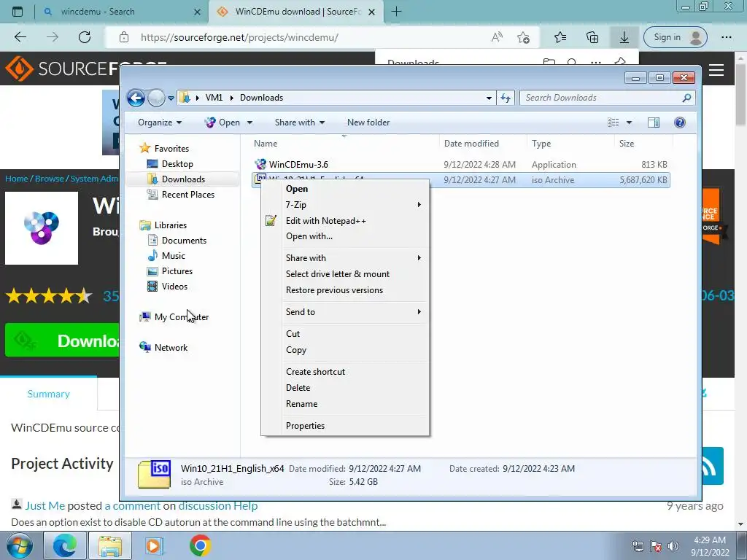Expand 7-Zip submenu
Viewport: 747px width, 560px height.
coord(344,205)
